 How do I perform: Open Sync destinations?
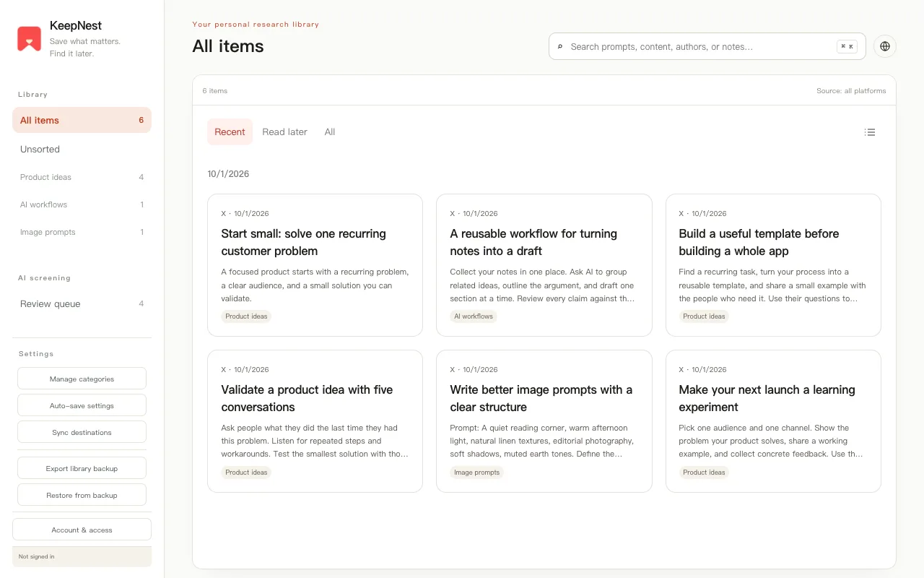pos(82,432)
